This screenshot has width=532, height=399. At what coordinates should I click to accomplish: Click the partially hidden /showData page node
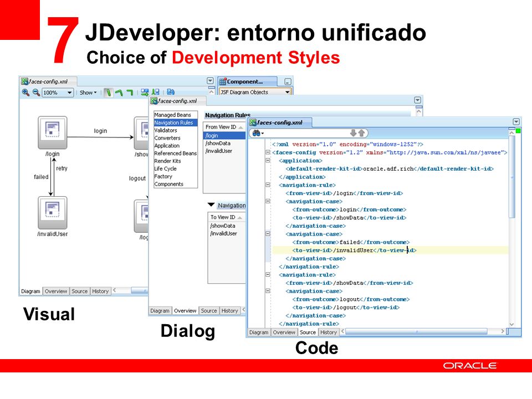[141, 132]
